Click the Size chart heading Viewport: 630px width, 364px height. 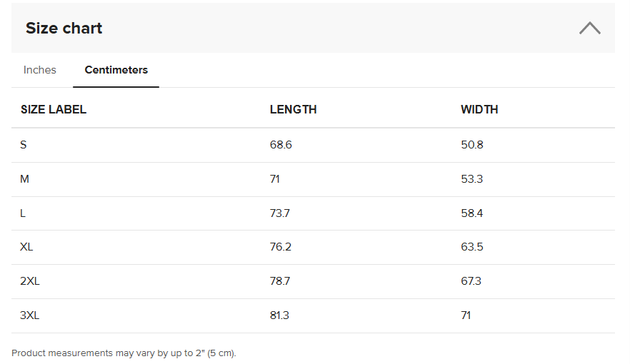click(x=64, y=28)
